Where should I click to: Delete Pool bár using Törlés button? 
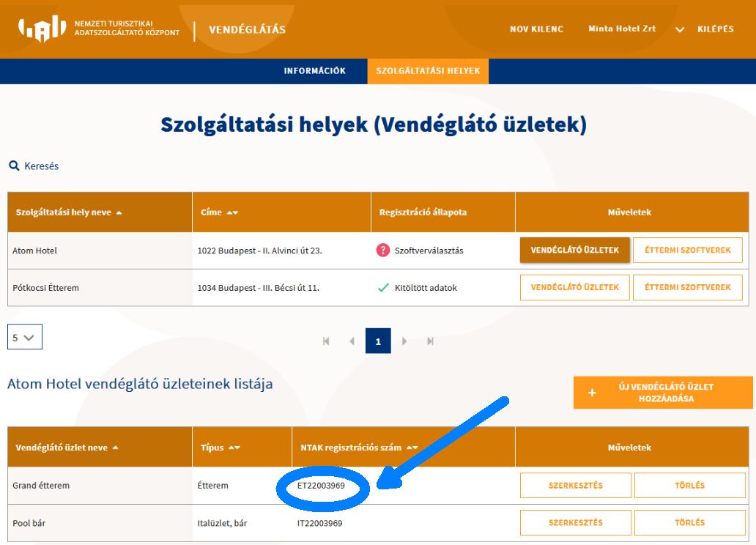click(x=689, y=523)
